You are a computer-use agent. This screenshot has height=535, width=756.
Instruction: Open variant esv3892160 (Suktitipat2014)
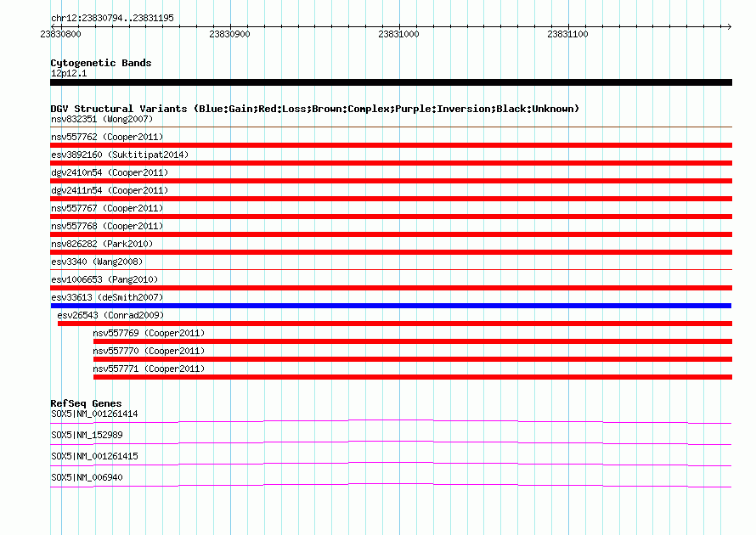point(120,155)
